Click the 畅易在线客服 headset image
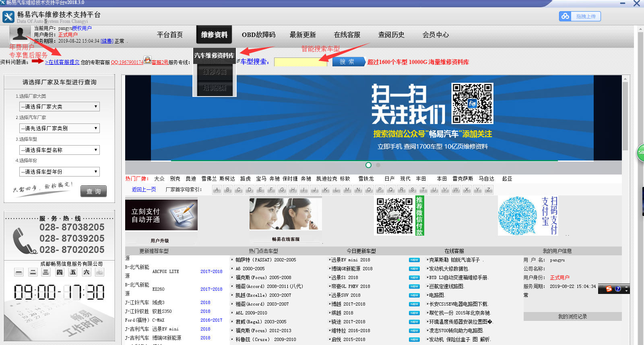The image size is (644, 345). (x=286, y=214)
